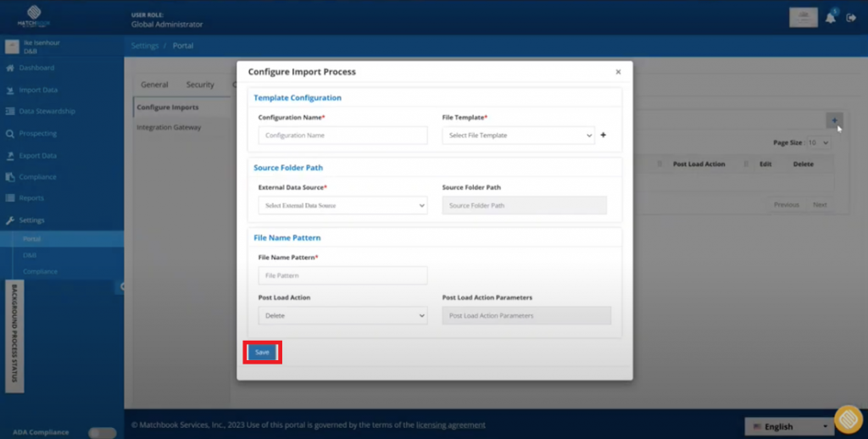The height and width of the screenshot is (439, 868).
Task: Expand the Select File Template dropdown
Action: 518,136
